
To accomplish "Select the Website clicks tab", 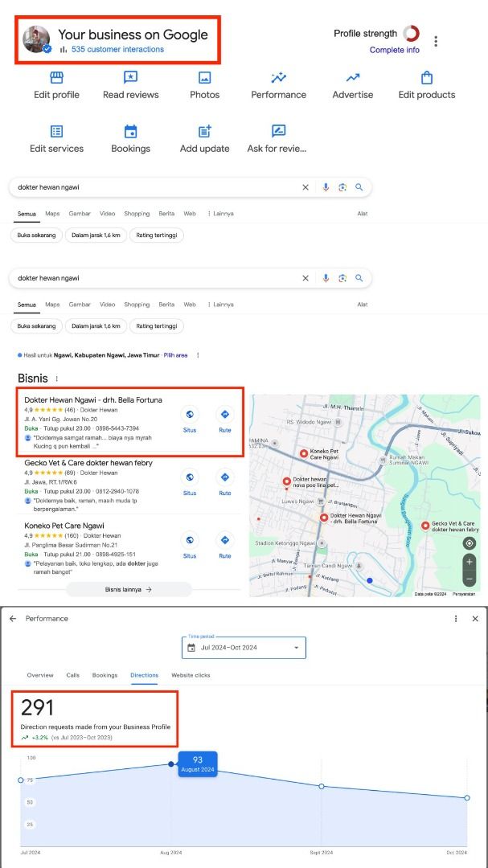I will click(191, 675).
